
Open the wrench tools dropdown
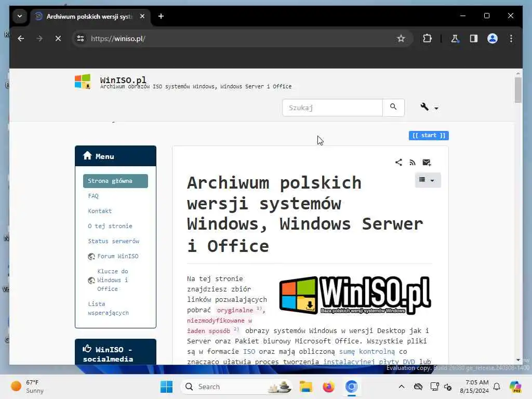pos(429,107)
